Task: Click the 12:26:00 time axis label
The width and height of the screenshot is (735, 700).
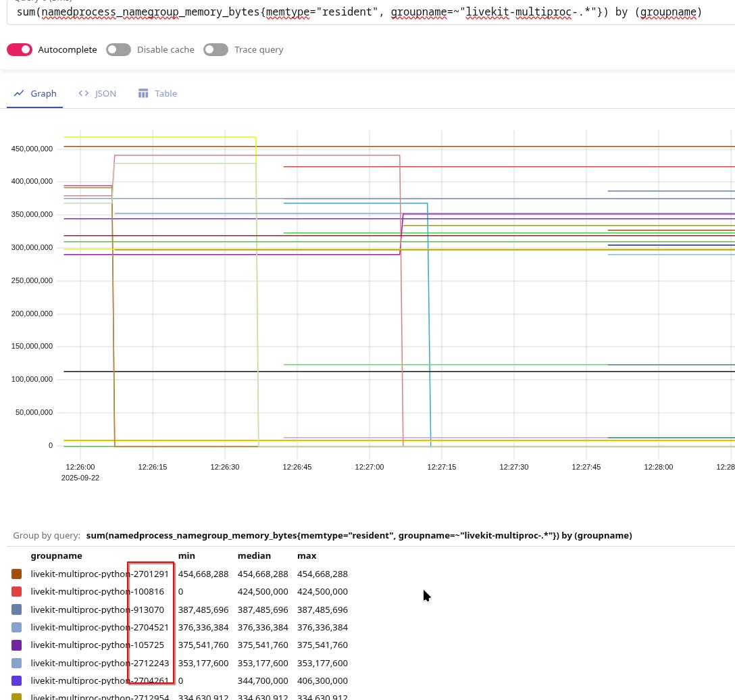Action: (80, 467)
